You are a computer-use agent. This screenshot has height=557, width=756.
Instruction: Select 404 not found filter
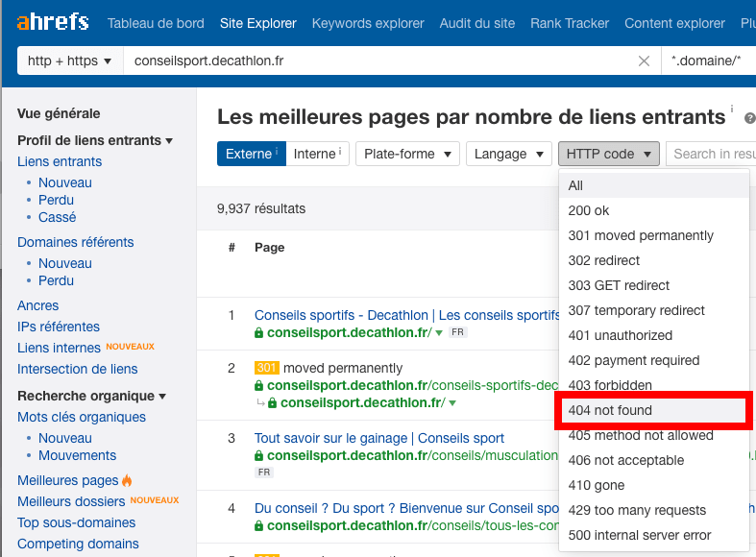tap(654, 410)
